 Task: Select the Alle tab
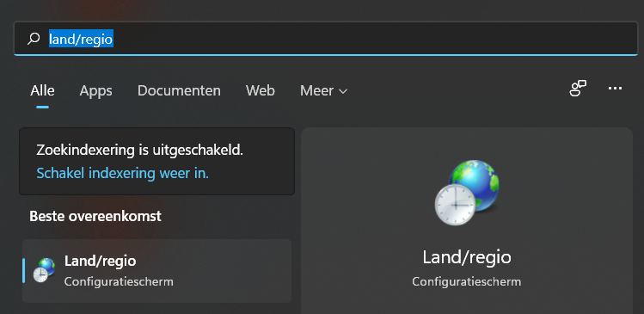coord(42,90)
